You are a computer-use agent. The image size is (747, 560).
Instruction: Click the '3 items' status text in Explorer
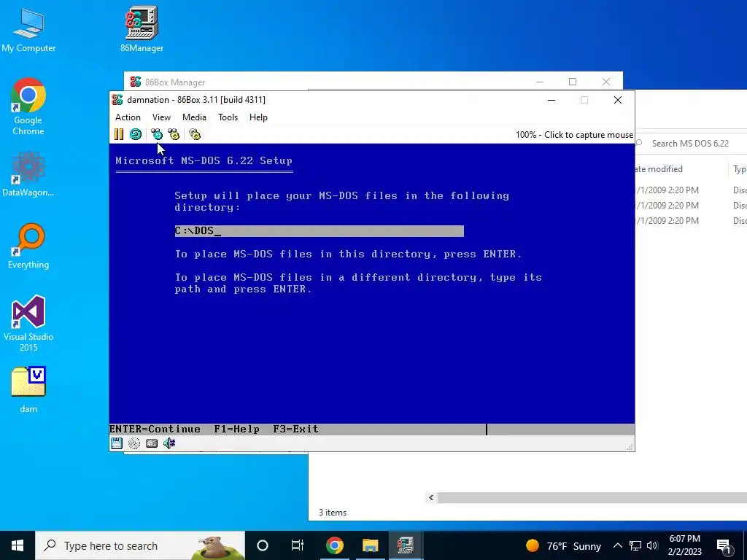(333, 513)
